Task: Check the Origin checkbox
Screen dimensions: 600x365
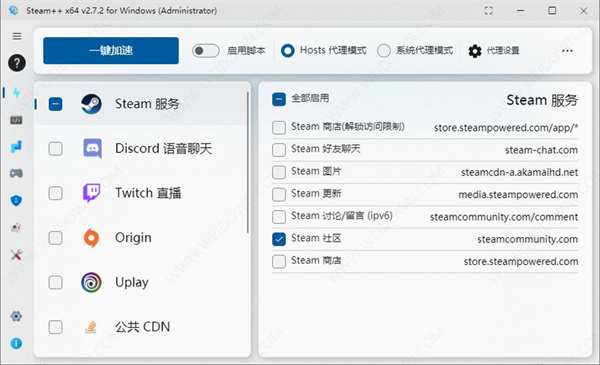Action: point(55,238)
